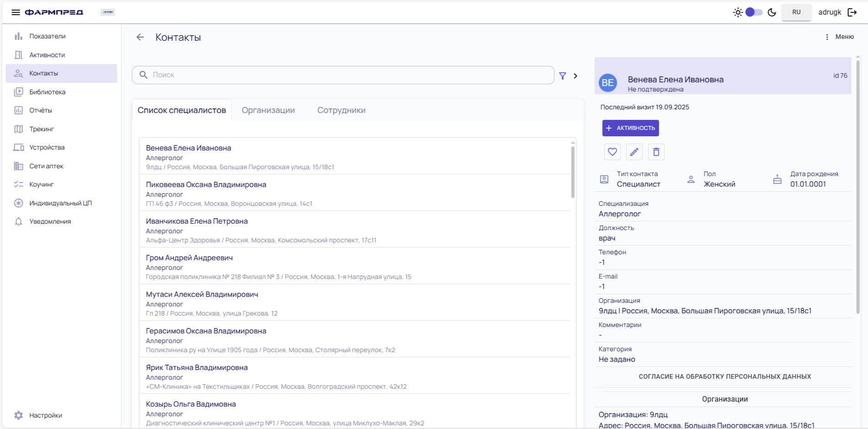Click the pencil edit contact icon

tap(634, 152)
